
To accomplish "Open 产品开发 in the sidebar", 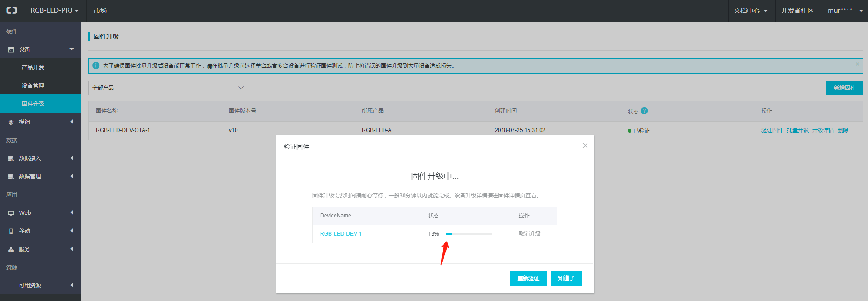I will pos(33,68).
